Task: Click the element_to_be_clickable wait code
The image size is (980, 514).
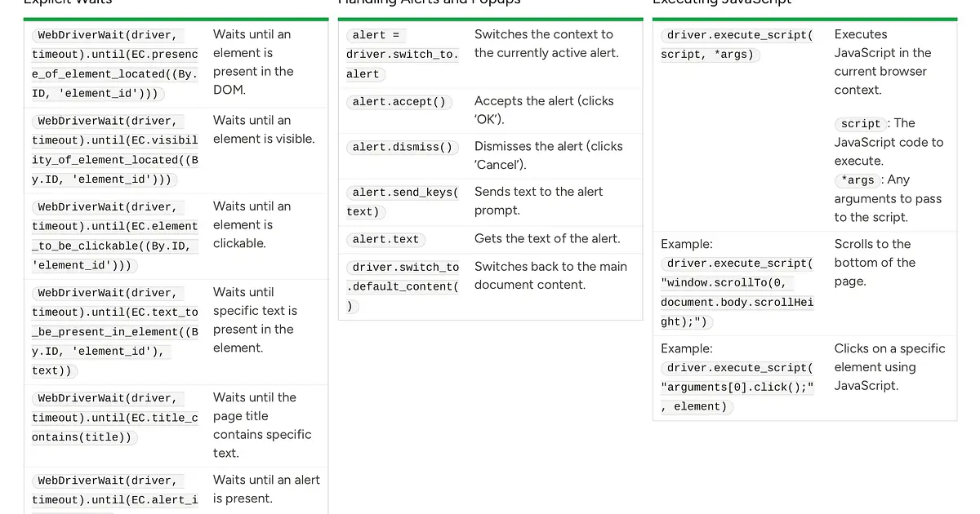Action: click(x=115, y=236)
